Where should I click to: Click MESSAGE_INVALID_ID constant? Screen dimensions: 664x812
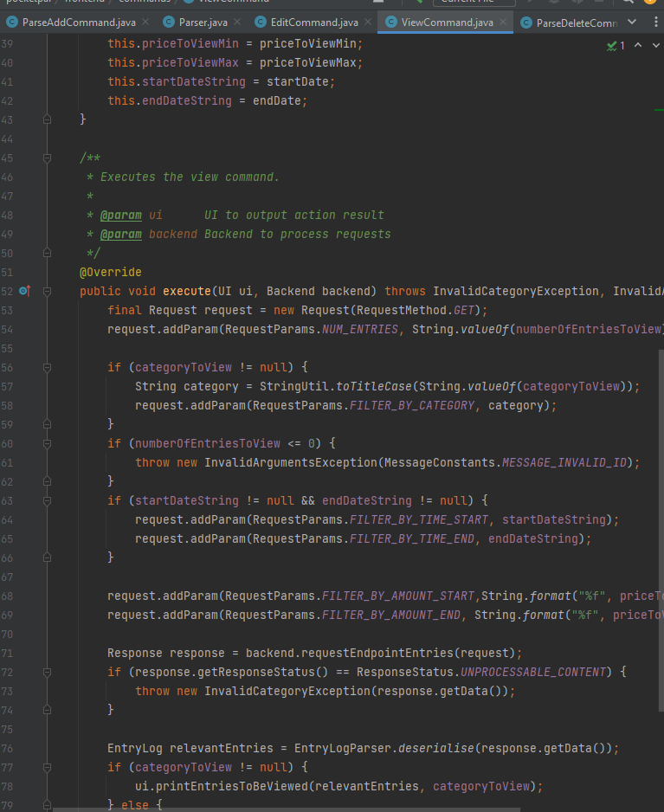pos(564,462)
